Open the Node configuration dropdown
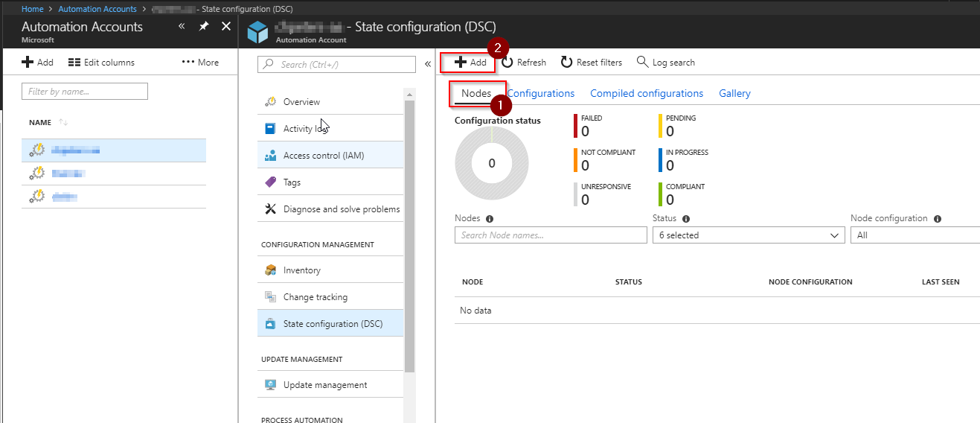Screen dimensions: 980x423 coord(915,235)
